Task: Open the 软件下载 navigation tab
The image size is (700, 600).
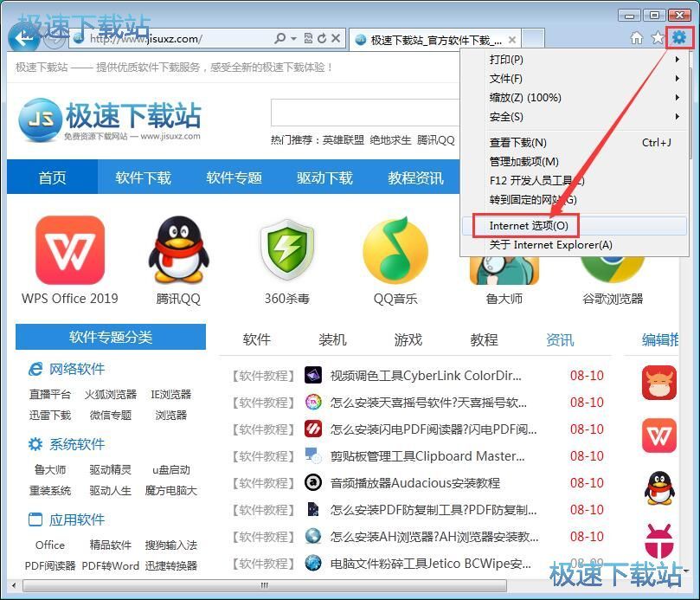Action: [x=144, y=177]
